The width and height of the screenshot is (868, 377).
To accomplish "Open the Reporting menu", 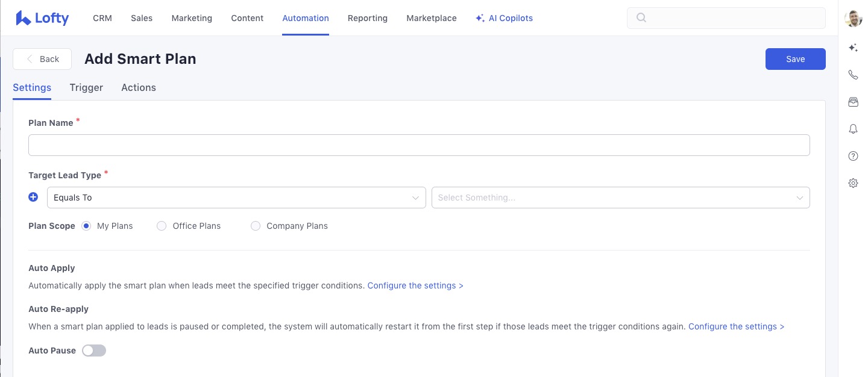I will [367, 18].
